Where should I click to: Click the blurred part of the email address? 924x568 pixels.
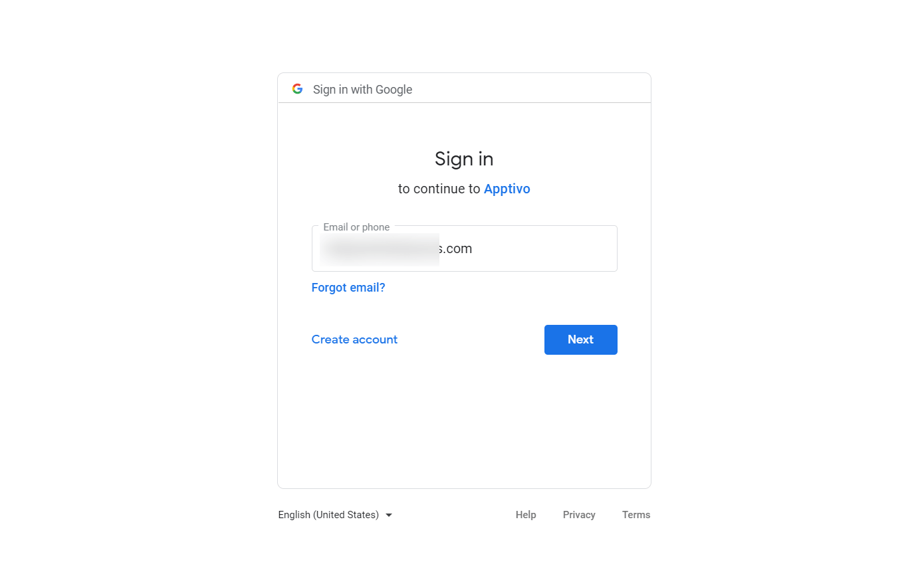379,249
